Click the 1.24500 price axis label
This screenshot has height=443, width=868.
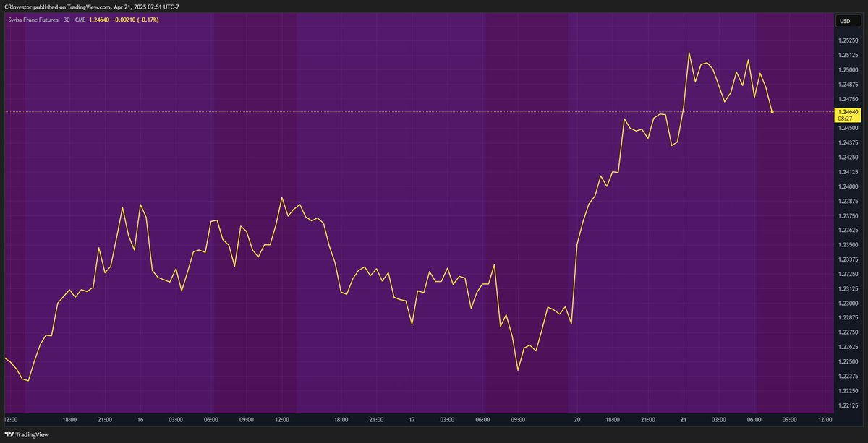(848, 129)
